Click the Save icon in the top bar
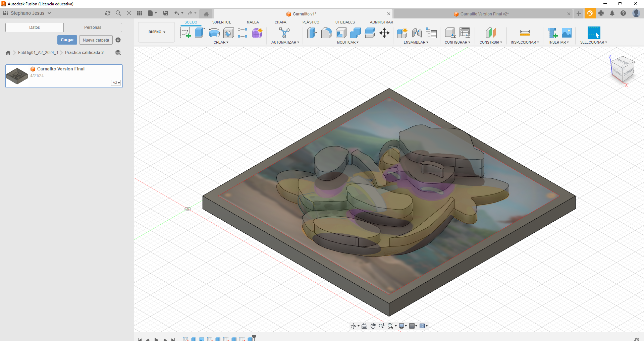644x341 pixels. coord(166,13)
